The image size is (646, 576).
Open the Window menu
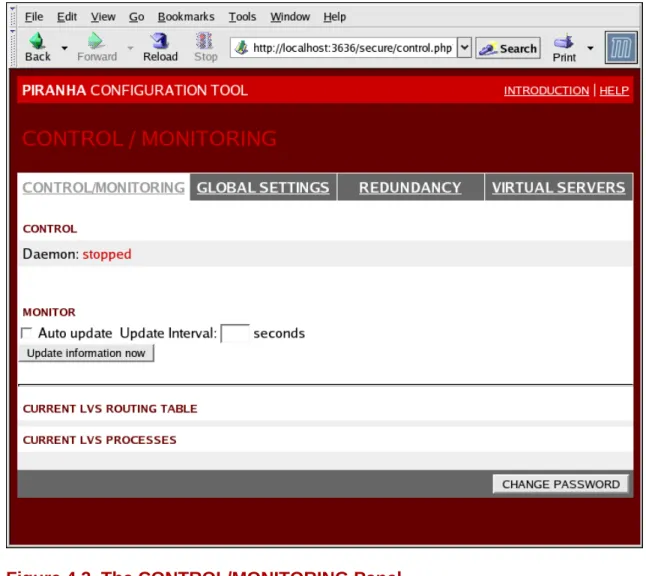[x=290, y=17]
